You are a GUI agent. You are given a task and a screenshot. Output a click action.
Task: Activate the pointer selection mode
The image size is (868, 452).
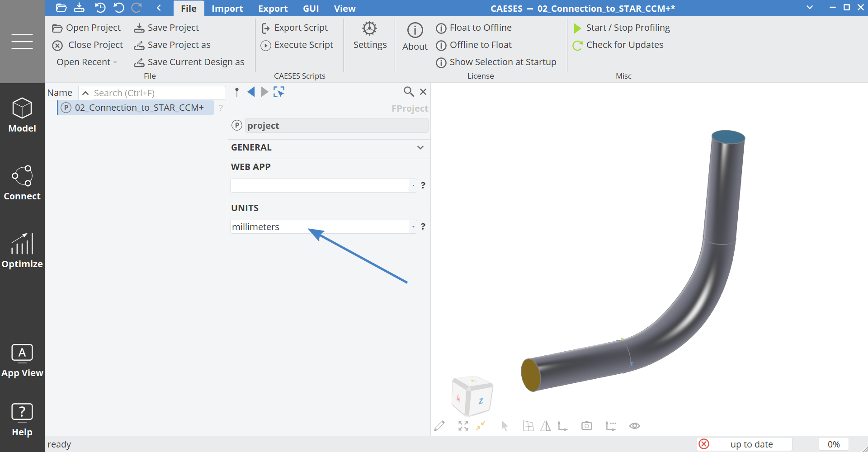point(505,426)
